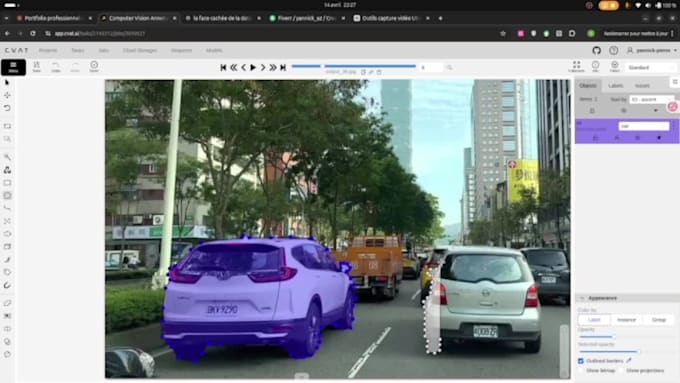Open the Info icon in top toolbar
This screenshot has height=383, width=680.
click(x=595, y=66)
